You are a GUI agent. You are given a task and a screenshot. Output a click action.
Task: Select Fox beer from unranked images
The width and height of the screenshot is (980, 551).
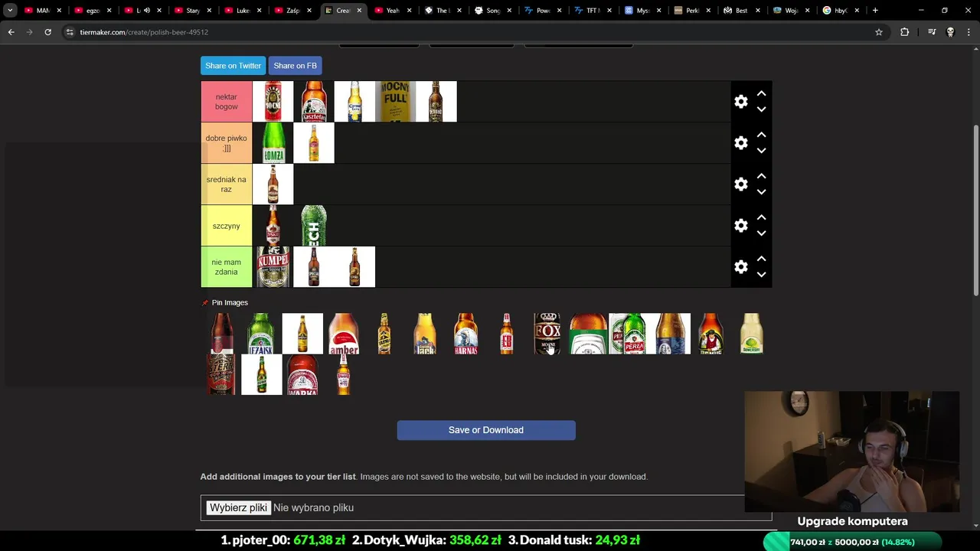coord(547,334)
